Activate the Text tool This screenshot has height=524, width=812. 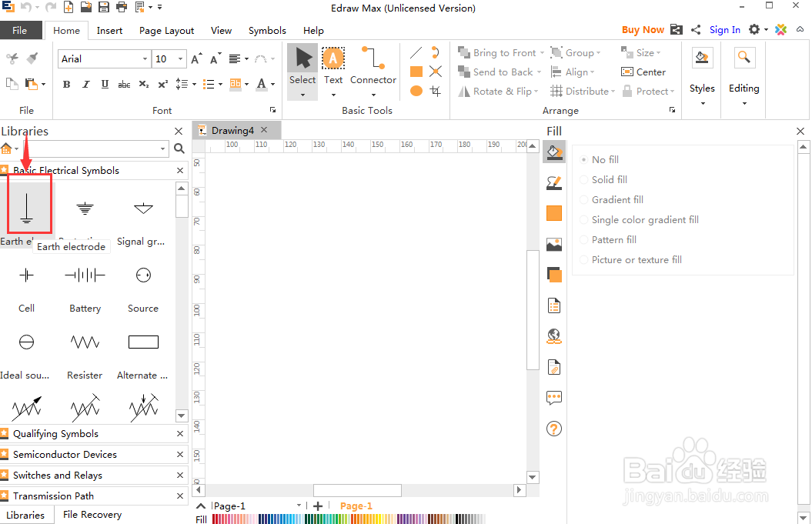coord(333,72)
